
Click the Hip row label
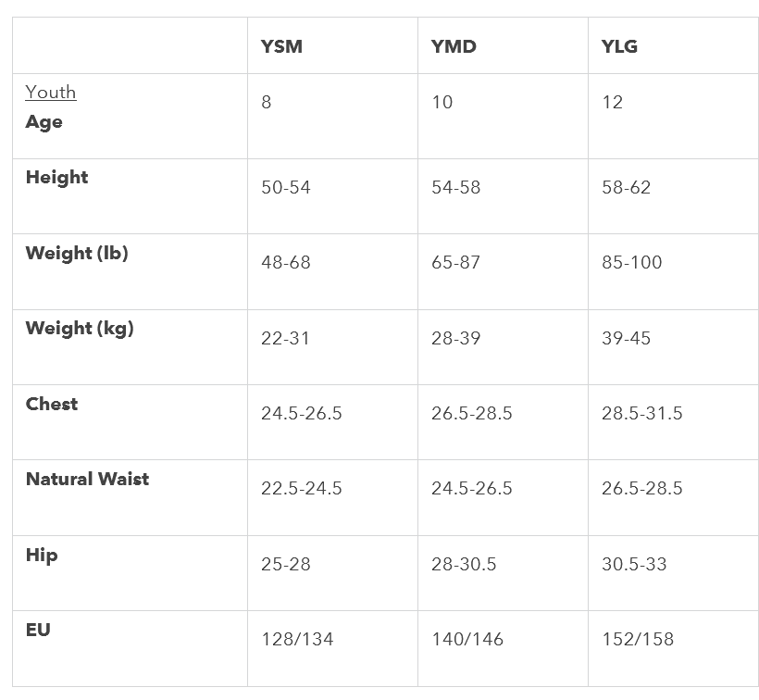click(42, 556)
